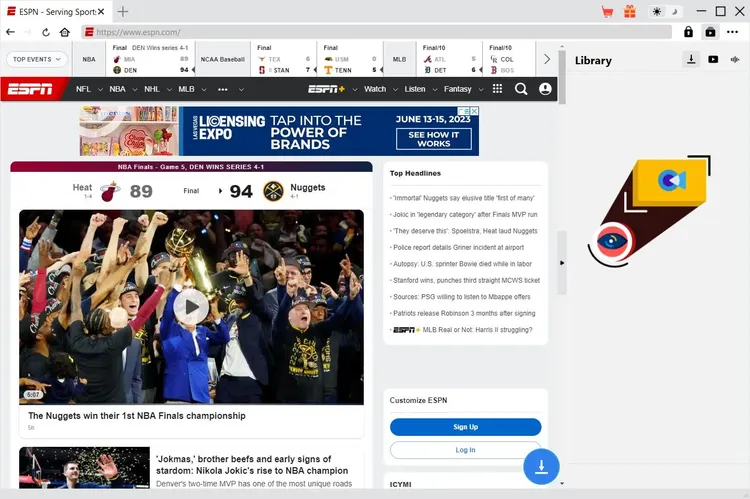750x499 pixels.
Task: Switch to dark mode moon toggle
Action: click(674, 12)
